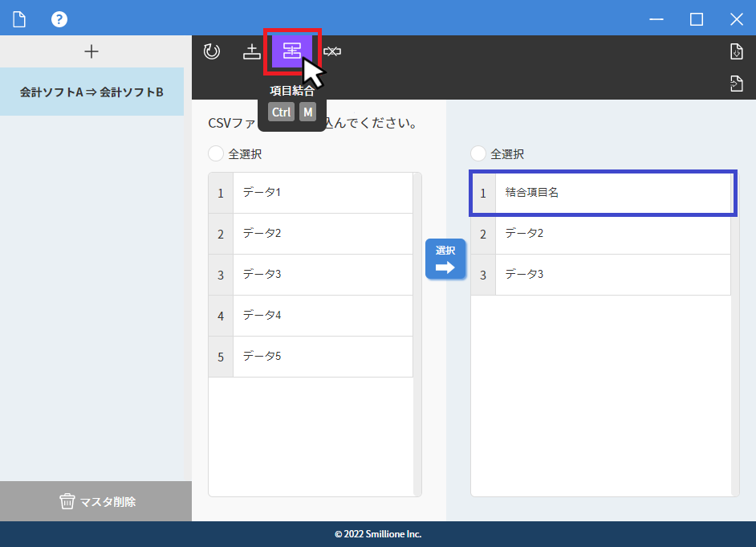Click the lower-right file export icon
Viewport: 756px width, 547px height.
[x=736, y=82]
